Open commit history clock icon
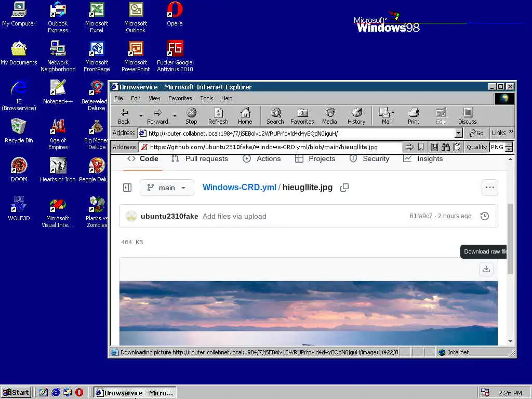532x399 pixels. coord(485,216)
